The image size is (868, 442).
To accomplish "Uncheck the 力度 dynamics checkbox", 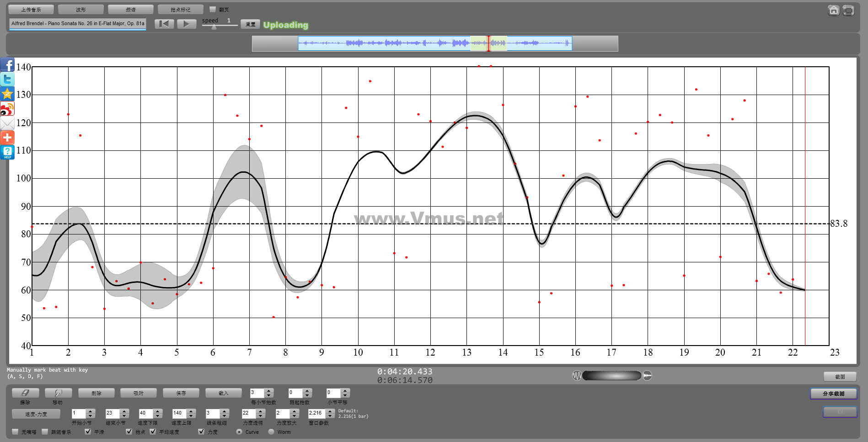I will click(201, 431).
